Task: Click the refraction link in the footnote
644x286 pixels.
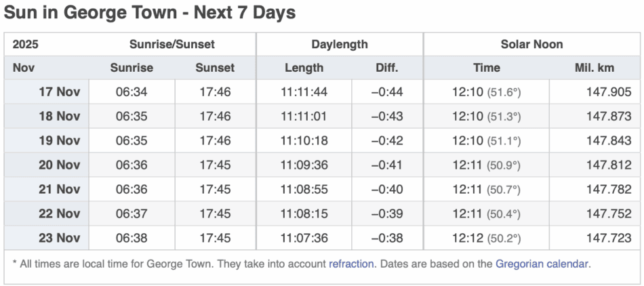Action: pos(351,264)
